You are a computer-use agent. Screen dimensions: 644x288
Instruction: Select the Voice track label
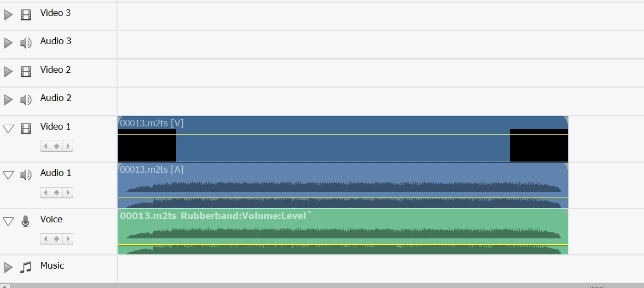(51, 219)
